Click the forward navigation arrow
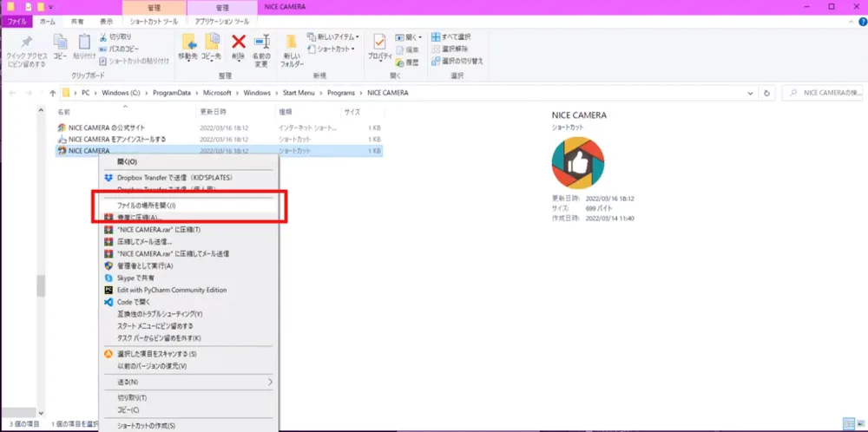868x432 pixels. [x=29, y=93]
